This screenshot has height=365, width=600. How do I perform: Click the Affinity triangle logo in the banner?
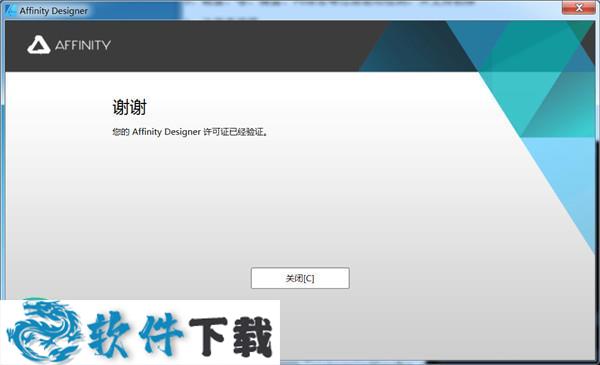pyautogui.click(x=39, y=45)
